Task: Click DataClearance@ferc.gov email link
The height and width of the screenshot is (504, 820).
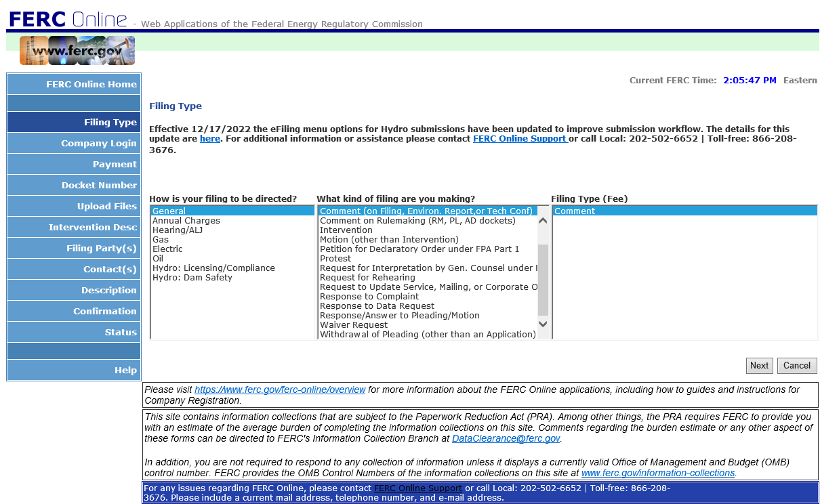Action: [506, 439]
